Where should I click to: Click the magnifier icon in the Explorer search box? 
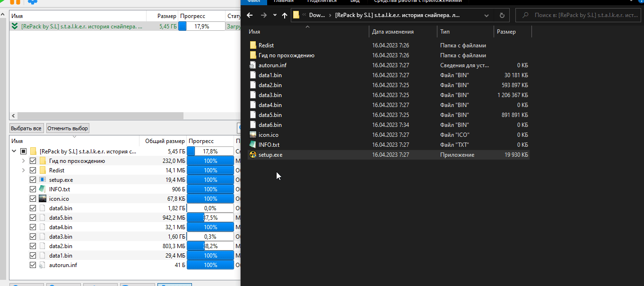pyautogui.click(x=525, y=15)
